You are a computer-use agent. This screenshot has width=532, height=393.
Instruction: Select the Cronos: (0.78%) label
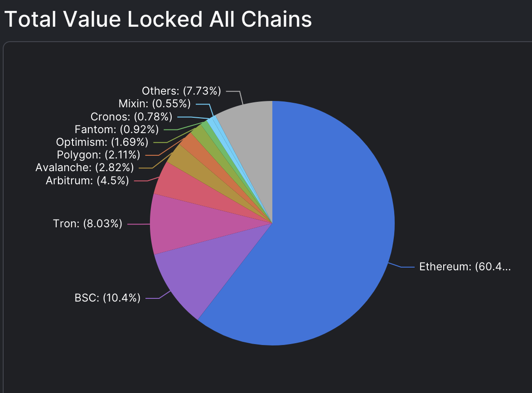point(131,117)
